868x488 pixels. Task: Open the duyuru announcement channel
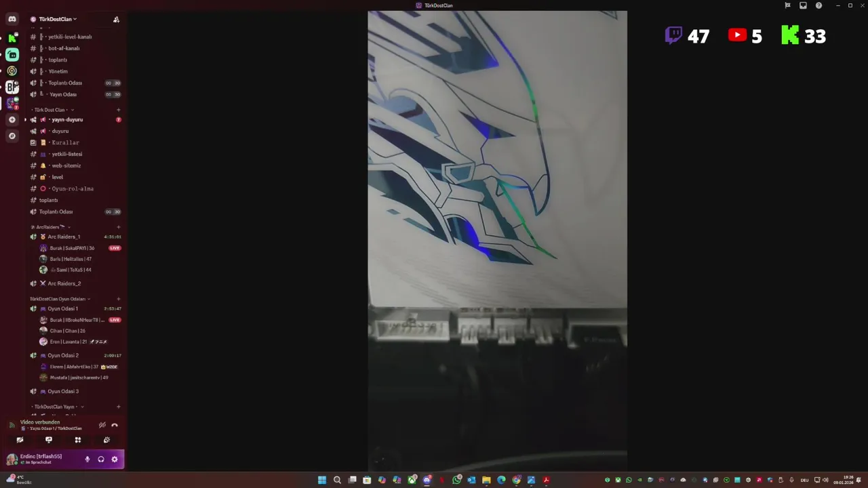pyautogui.click(x=75, y=131)
